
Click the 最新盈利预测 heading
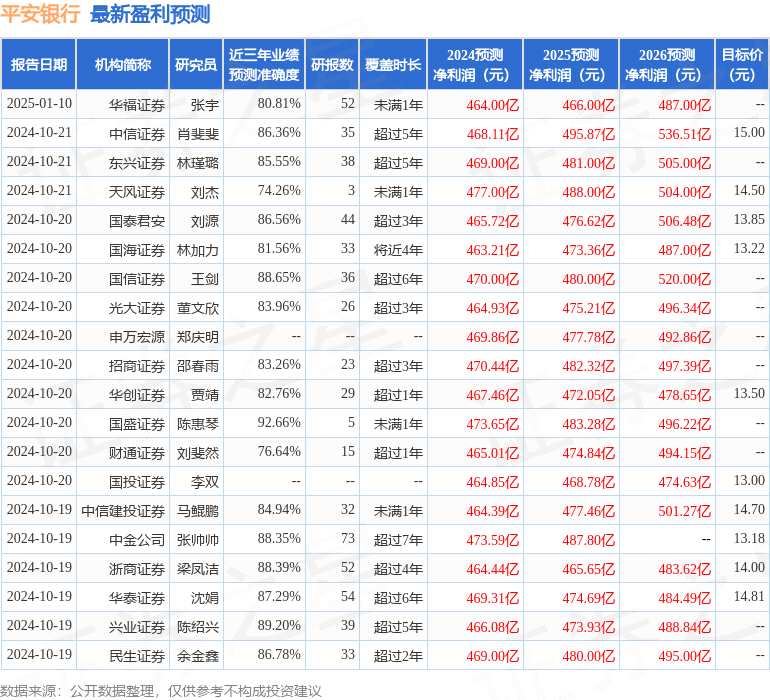(150, 14)
